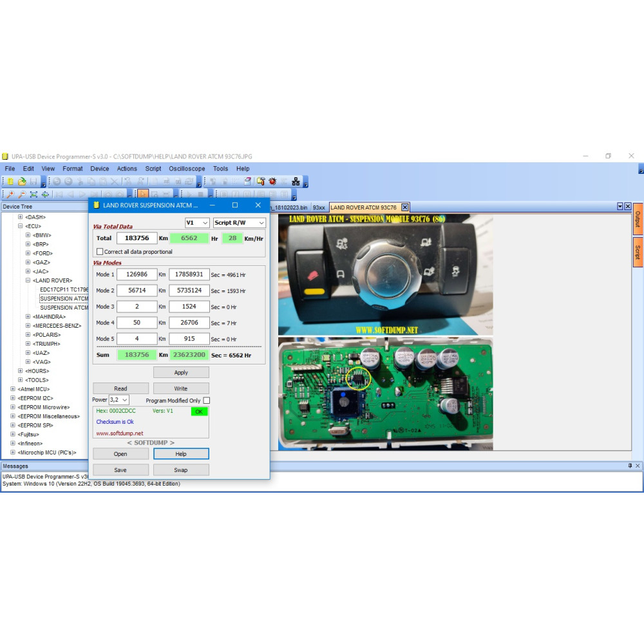Click the Mode 1 Km field 126986
This screenshot has width=644, height=644.
click(137, 274)
